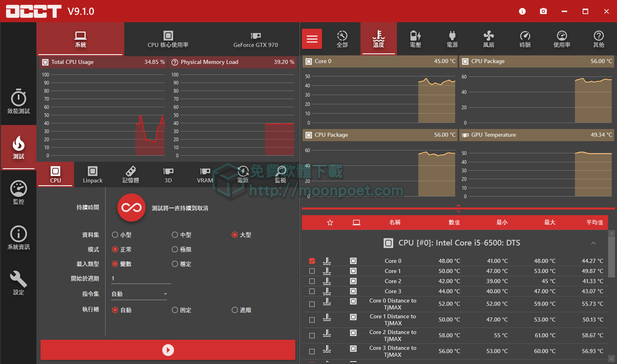The width and height of the screenshot is (617, 364).
Task: Click the red hamburger menu button
Action: pyautogui.click(x=312, y=39)
